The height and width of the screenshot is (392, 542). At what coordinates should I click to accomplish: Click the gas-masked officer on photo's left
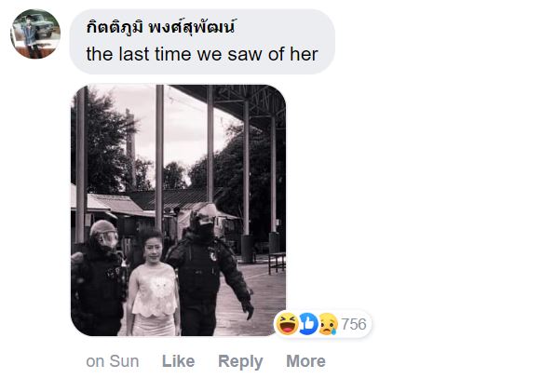98,278
